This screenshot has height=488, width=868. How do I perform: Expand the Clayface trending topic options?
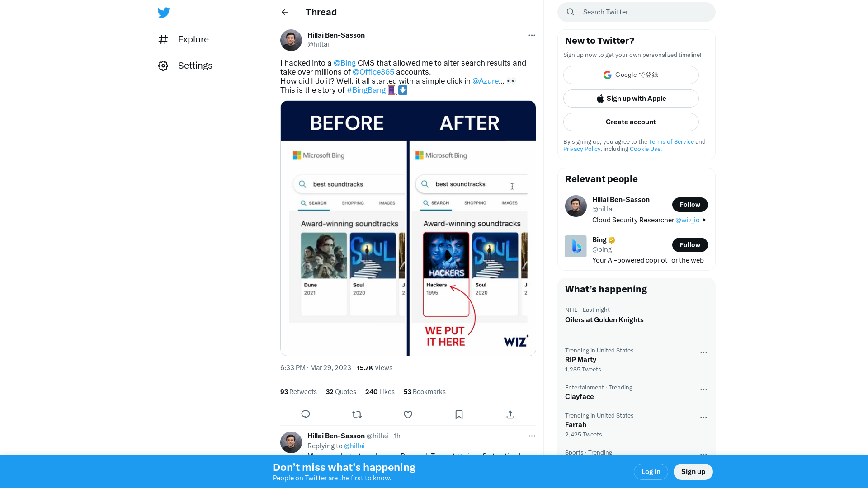pos(703,389)
